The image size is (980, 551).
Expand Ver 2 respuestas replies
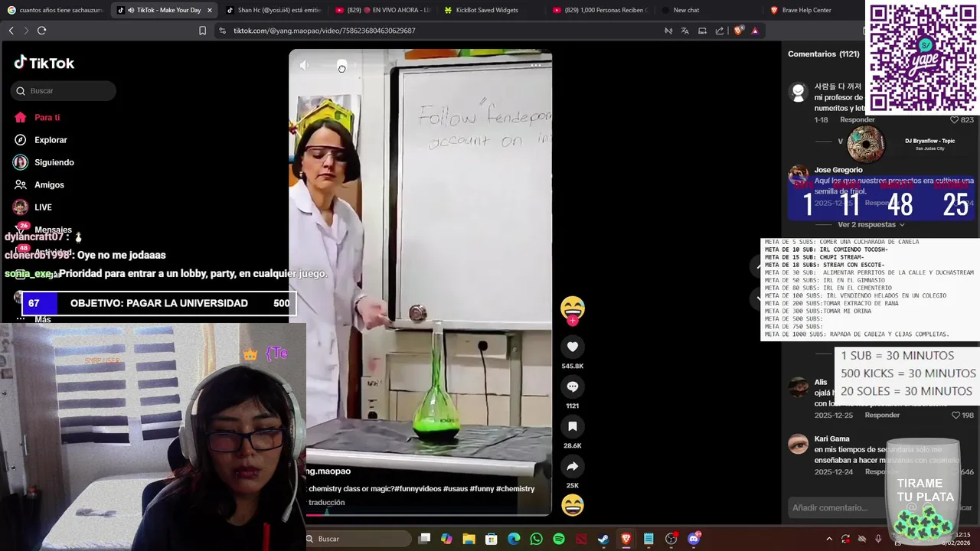(871, 224)
